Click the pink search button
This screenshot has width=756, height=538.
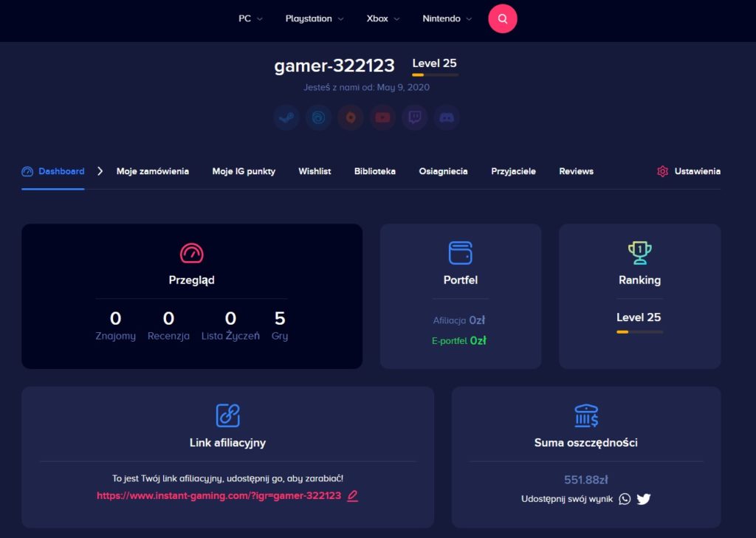pos(502,19)
